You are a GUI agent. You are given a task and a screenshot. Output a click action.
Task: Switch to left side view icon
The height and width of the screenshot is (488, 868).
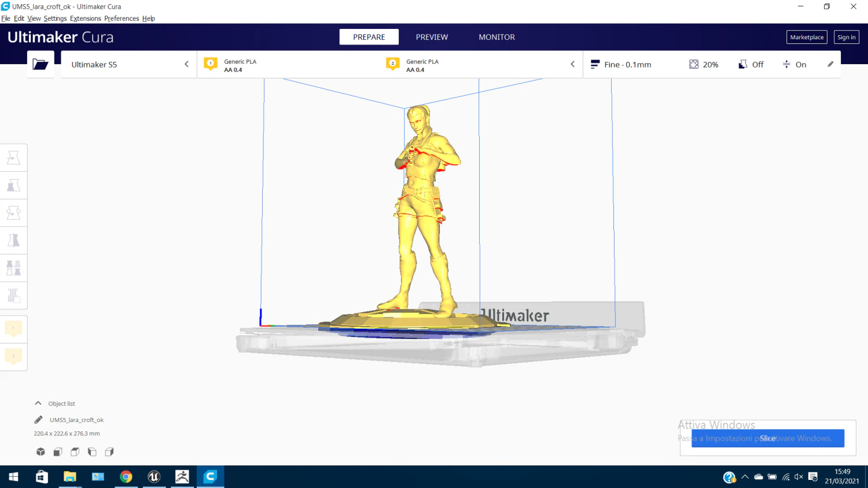click(x=92, y=452)
